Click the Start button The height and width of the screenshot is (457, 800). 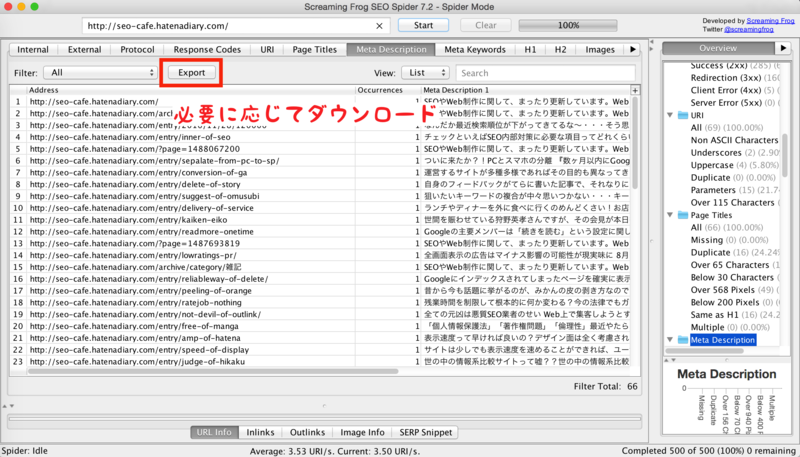click(423, 25)
